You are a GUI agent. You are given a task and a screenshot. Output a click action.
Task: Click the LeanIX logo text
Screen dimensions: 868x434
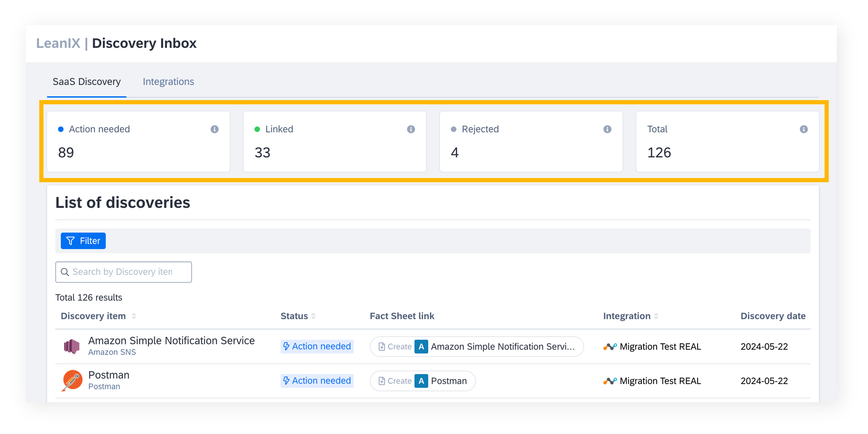(x=58, y=43)
